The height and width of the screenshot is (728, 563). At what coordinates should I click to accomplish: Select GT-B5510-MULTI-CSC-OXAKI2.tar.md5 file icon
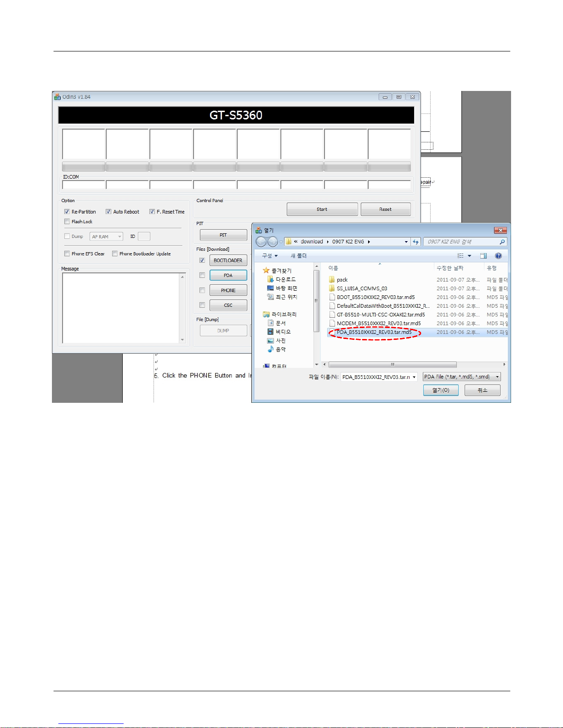(x=332, y=315)
